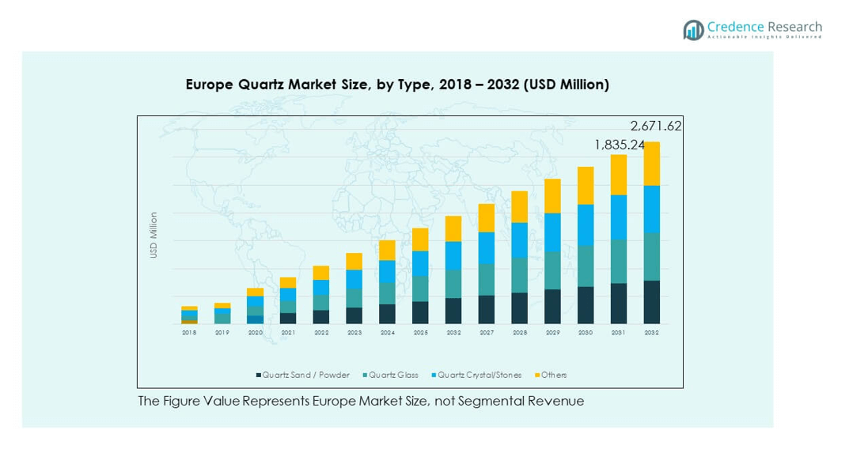The height and width of the screenshot is (468, 868).
Task: Click the Credence Research logo icon
Action: (693, 30)
